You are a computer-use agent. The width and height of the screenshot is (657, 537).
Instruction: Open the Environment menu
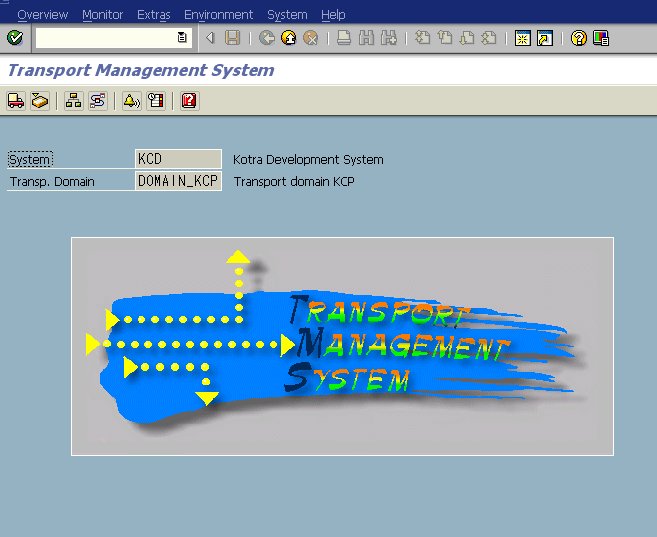pyautogui.click(x=218, y=15)
